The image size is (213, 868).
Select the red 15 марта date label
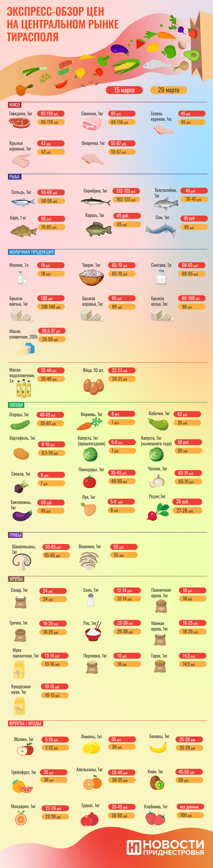click(x=124, y=90)
